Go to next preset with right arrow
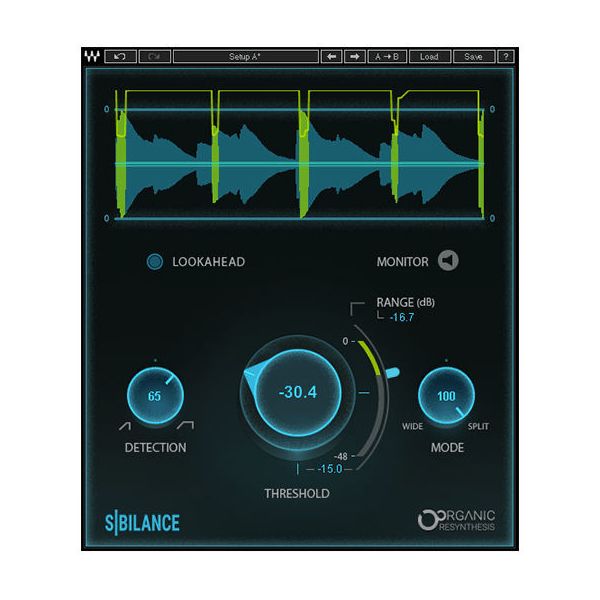The height and width of the screenshot is (600, 600). 354,57
